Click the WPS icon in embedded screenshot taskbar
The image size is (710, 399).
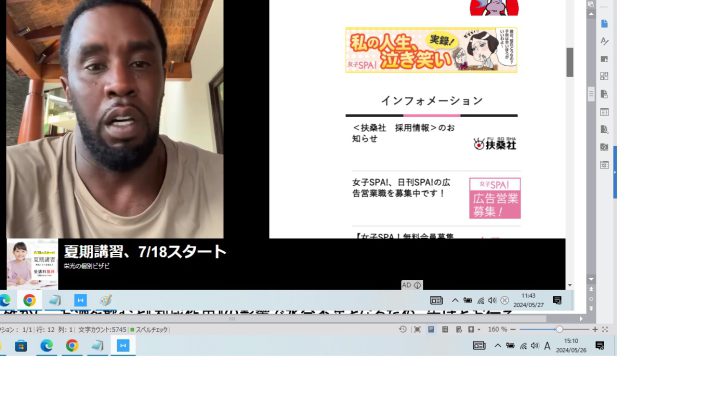(80, 300)
